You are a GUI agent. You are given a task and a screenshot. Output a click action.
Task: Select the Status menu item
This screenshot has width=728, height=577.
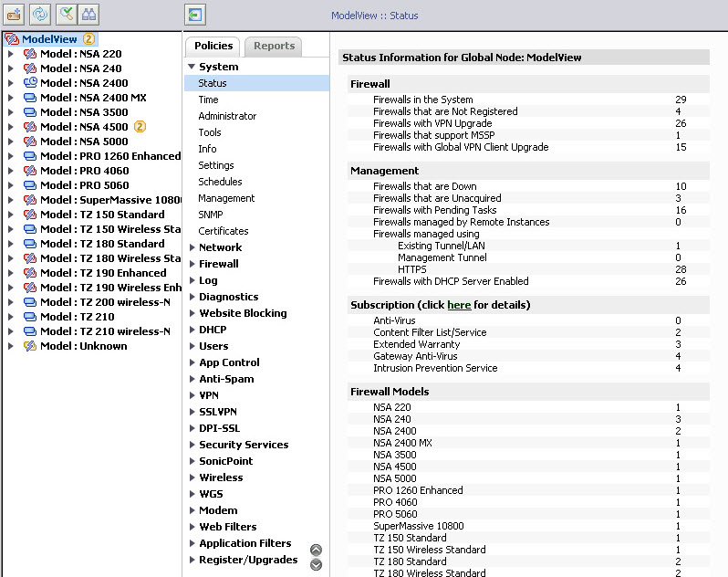tap(256, 83)
